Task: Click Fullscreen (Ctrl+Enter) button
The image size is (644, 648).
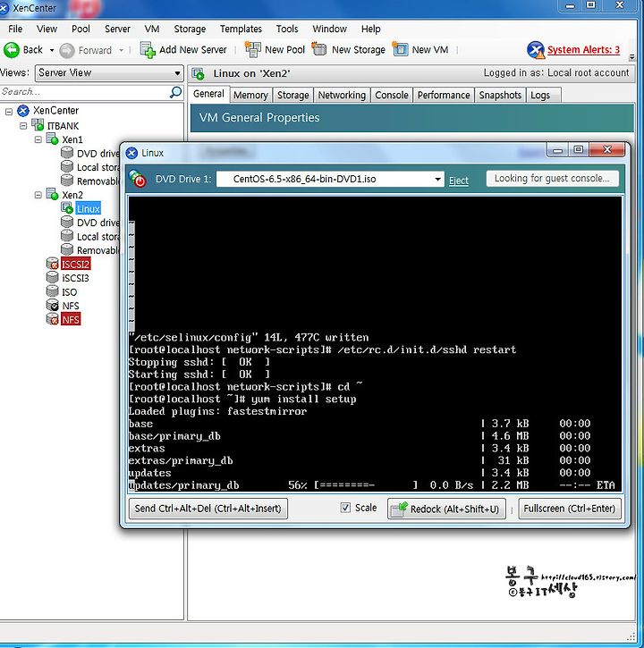Action: pos(570,509)
